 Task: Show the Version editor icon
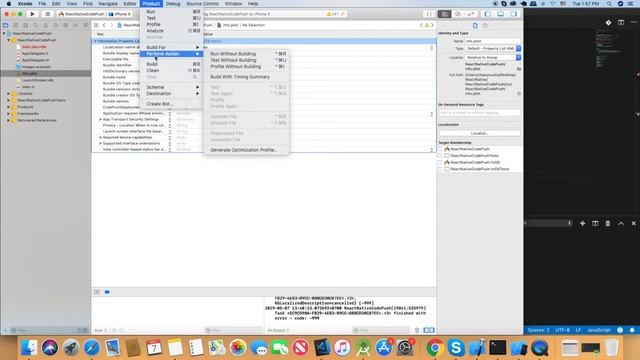click(471, 14)
